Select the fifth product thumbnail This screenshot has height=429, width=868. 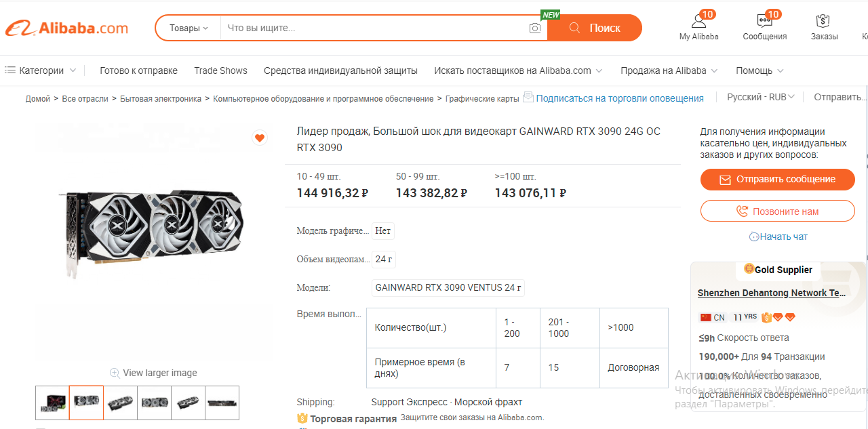pos(188,403)
